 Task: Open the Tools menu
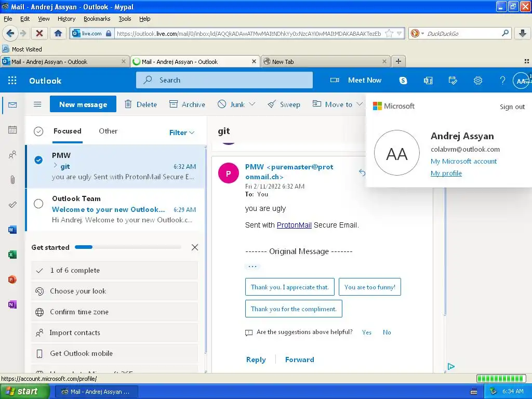coord(125,19)
